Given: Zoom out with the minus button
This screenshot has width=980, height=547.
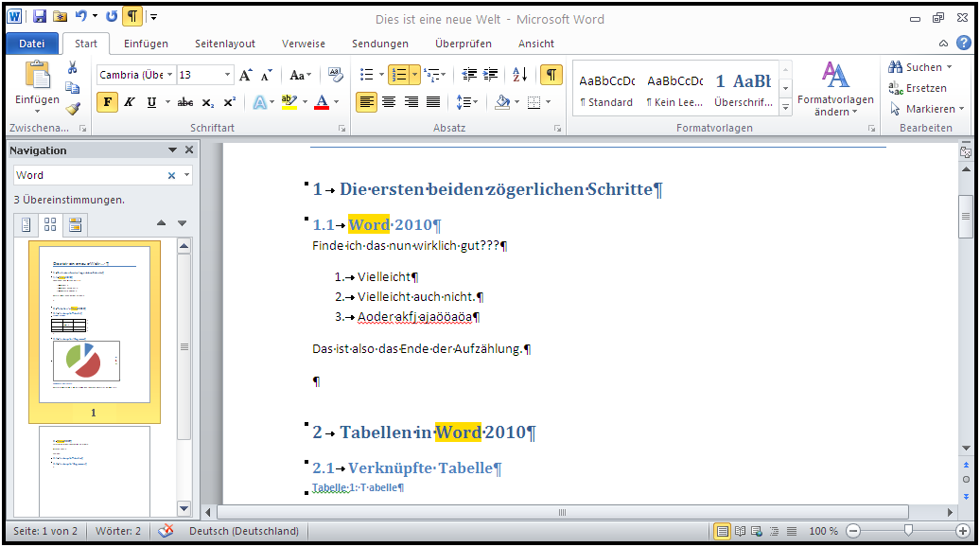Looking at the screenshot, I should click(x=853, y=531).
